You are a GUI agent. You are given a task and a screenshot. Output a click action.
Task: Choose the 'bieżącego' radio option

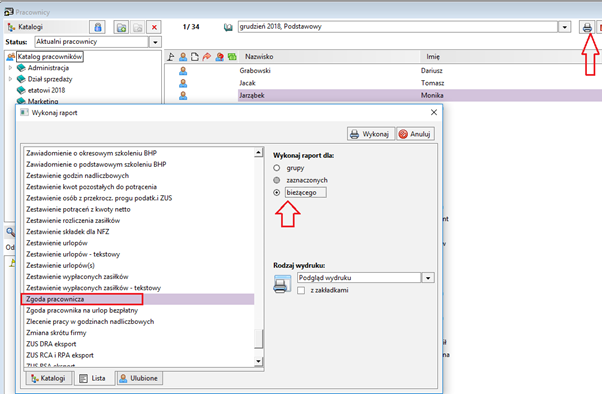click(276, 192)
